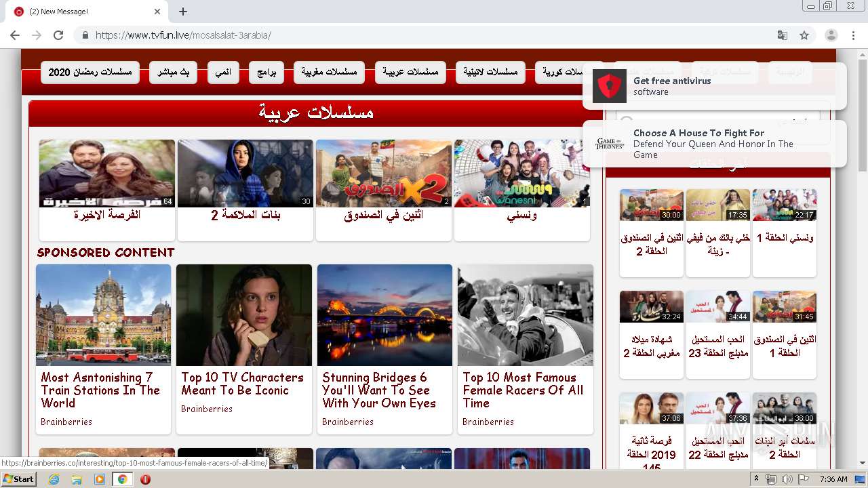This screenshot has width=868, height=488.
Task: Open فرصة ثانية 2019 episode, 37:06
Action: pyautogui.click(x=652, y=430)
